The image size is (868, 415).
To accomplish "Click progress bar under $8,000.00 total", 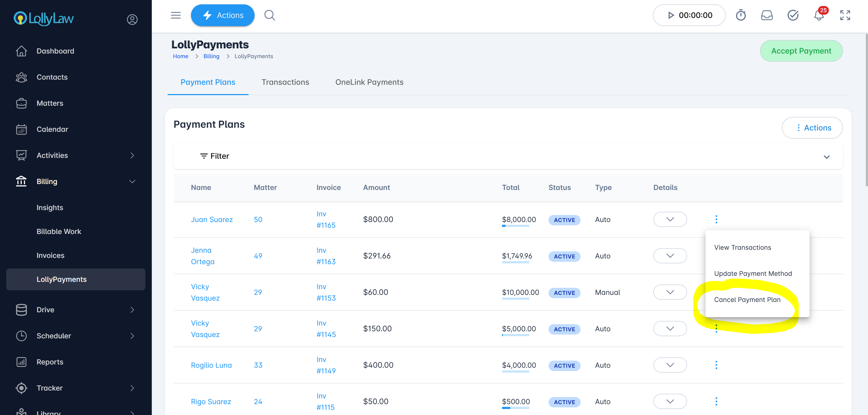I will [x=515, y=226].
